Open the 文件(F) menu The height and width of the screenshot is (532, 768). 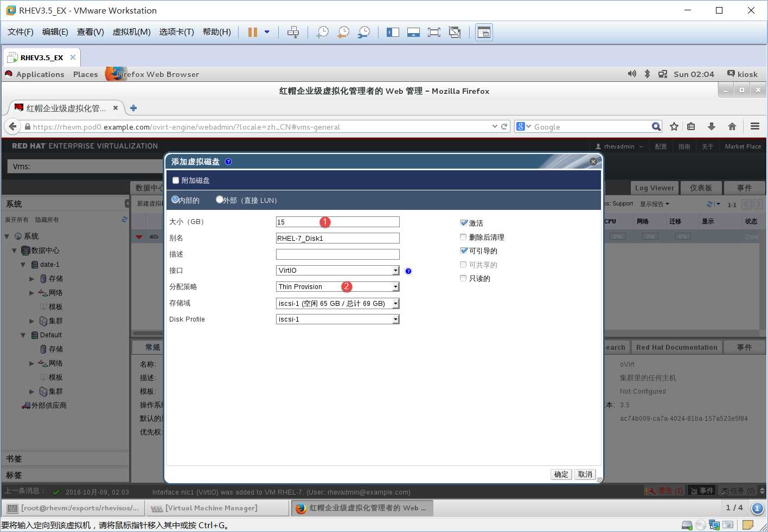[21, 32]
